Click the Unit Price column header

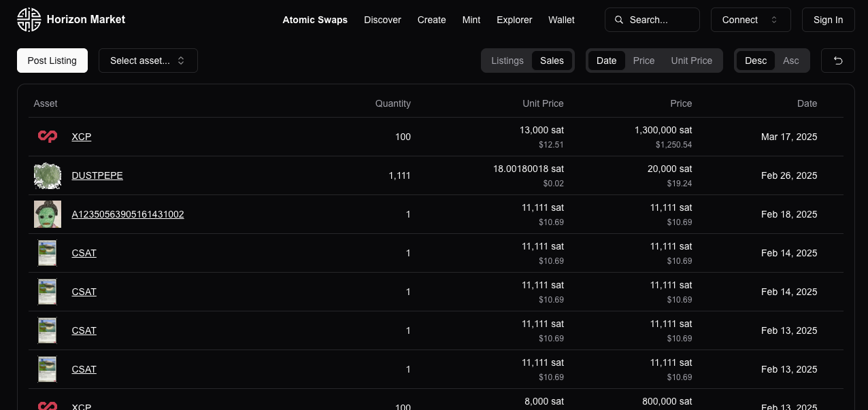point(543,103)
